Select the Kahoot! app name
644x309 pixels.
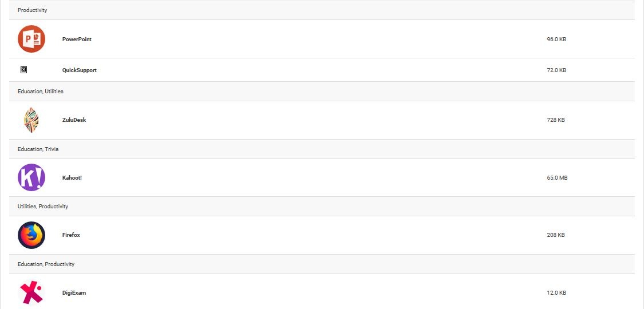(72, 178)
